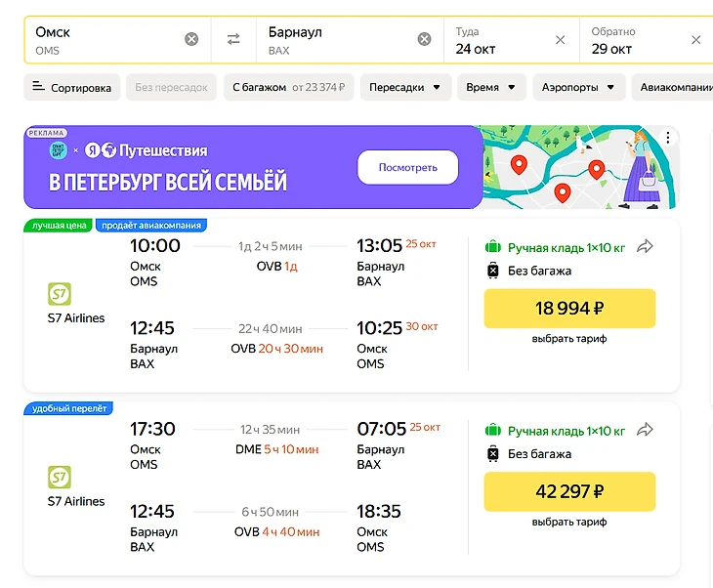Remove the 29 окт return date
713x588 pixels.
[695, 40]
